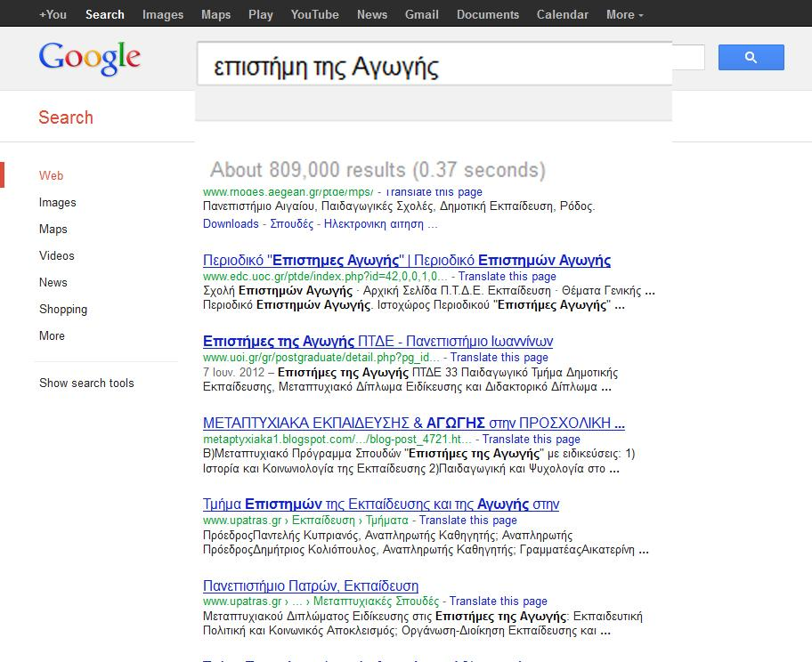This screenshot has height=662, width=812.
Task: Click the '7 Ιουν. 2012' date text
Action: pos(233,372)
